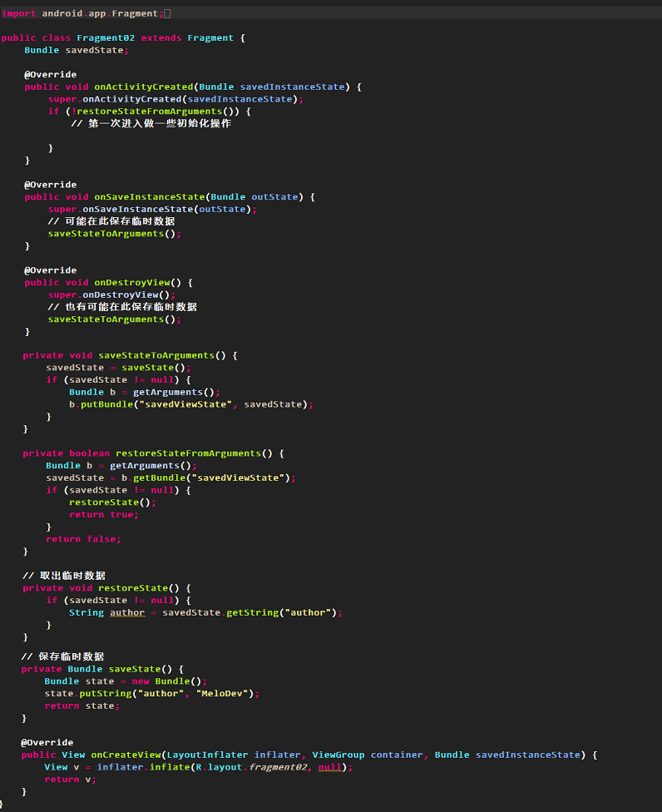
Task: Click the 'return false;' statement
Action: [x=83, y=539]
